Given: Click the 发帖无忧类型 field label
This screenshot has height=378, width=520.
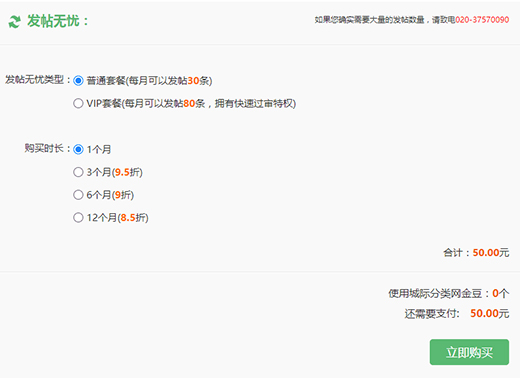Looking at the screenshot, I should [x=38, y=80].
